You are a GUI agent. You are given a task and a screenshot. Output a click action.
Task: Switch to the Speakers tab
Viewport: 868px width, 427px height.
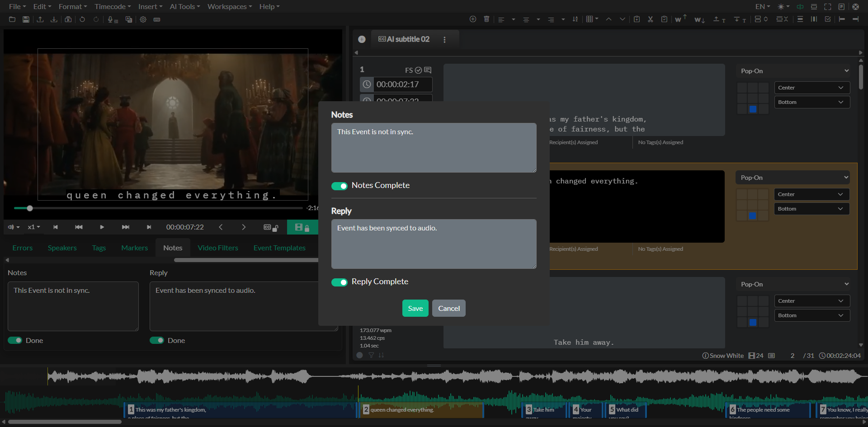click(62, 248)
